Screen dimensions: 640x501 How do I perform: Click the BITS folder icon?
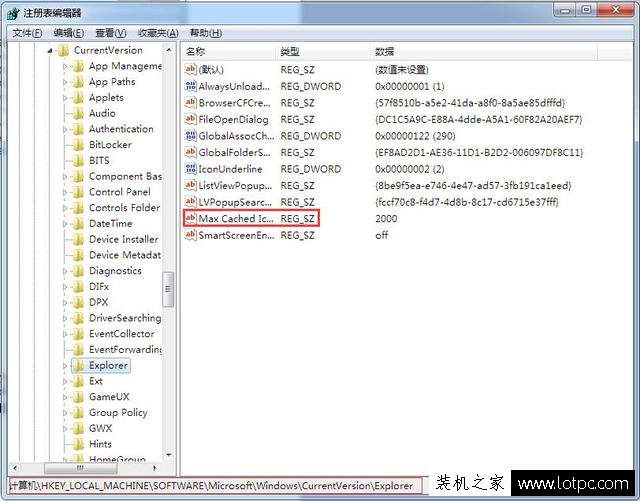click(x=78, y=161)
